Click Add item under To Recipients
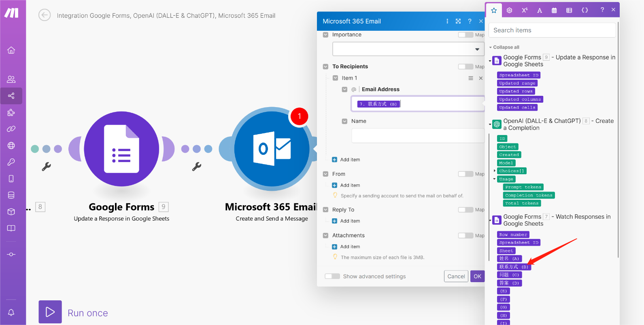 [x=346, y=160]
